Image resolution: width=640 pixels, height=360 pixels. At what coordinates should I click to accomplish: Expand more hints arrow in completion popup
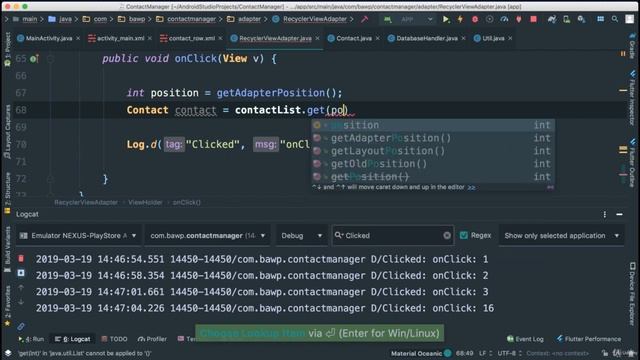click(x=471, y=187)
